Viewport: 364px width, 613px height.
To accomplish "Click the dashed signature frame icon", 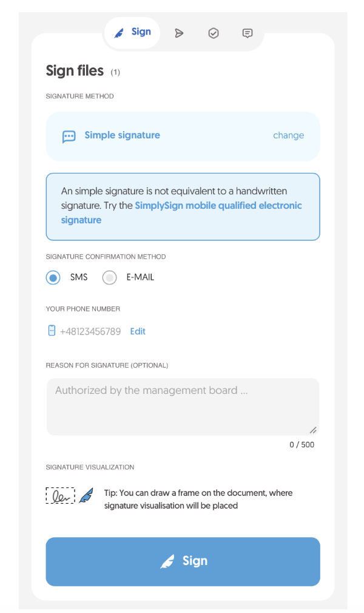I will pyautogui.click(x=60, y=496).
